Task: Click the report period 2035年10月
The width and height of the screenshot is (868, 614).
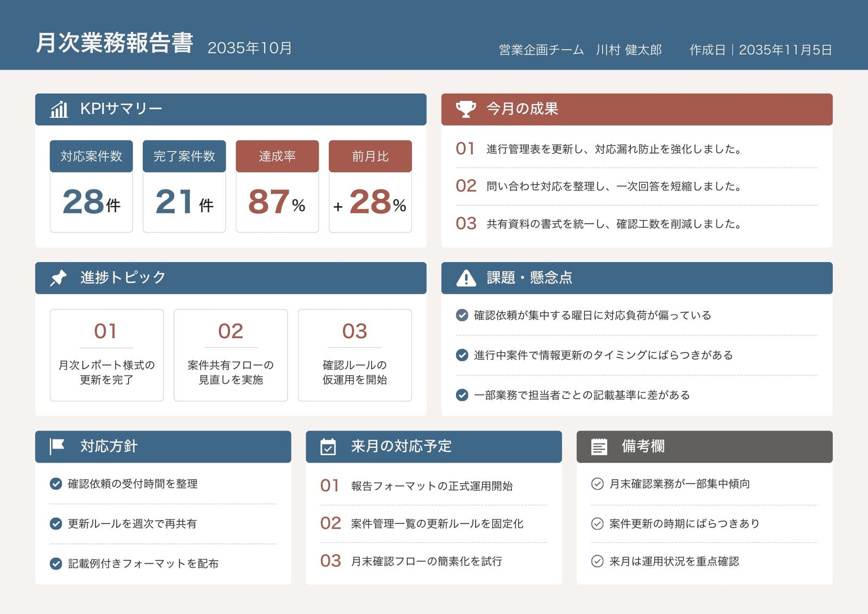Action: tap(250, 48)
